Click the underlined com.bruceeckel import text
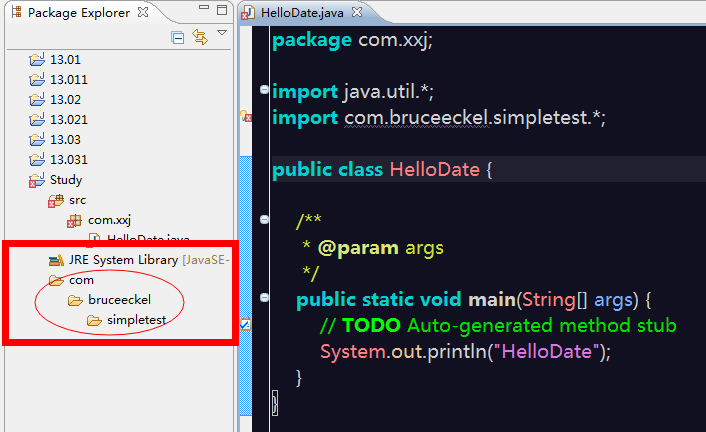Image resolution: width=706 pixels, height=432 pixels. pos(417,118)
